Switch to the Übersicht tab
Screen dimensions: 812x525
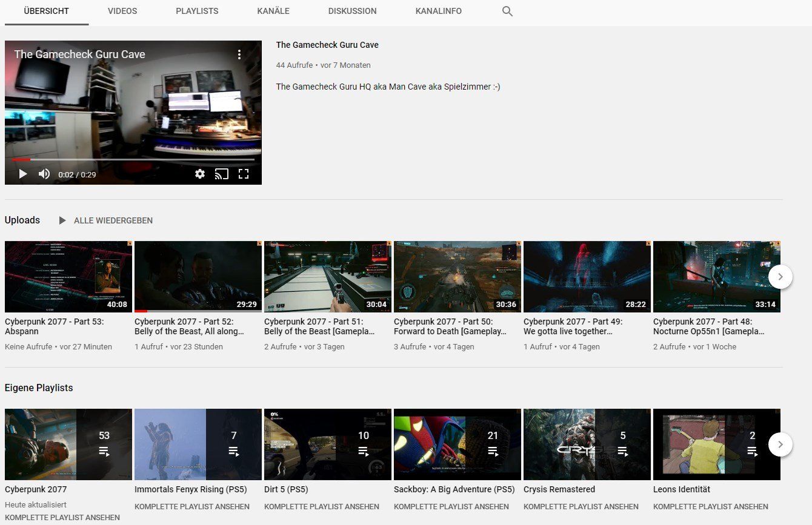[x=47, y=12]
